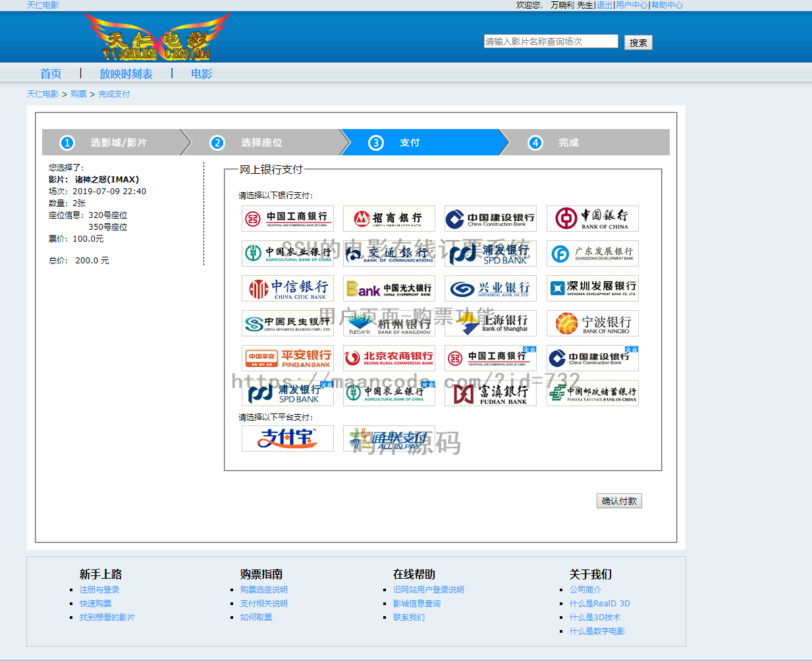Open the 快速购票 footer link
The image size is (812, 661).
point(95,604)
